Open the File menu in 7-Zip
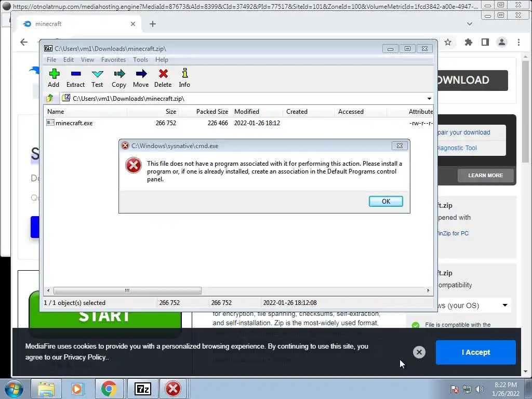Viewport: 532px width, 399px height. (x=51, y=60)
